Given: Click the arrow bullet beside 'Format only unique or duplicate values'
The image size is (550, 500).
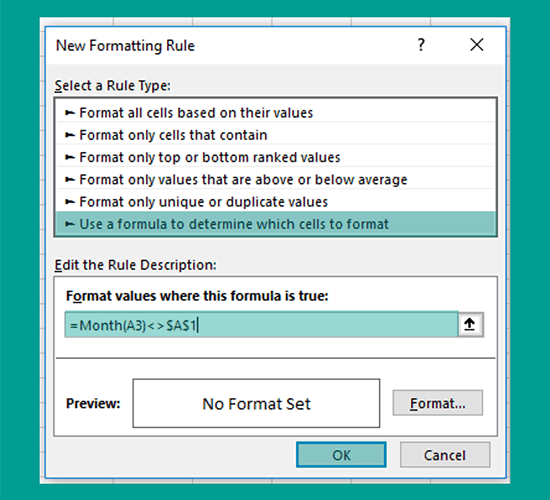Looking at the screenshot, I should (x=70, y=202).
